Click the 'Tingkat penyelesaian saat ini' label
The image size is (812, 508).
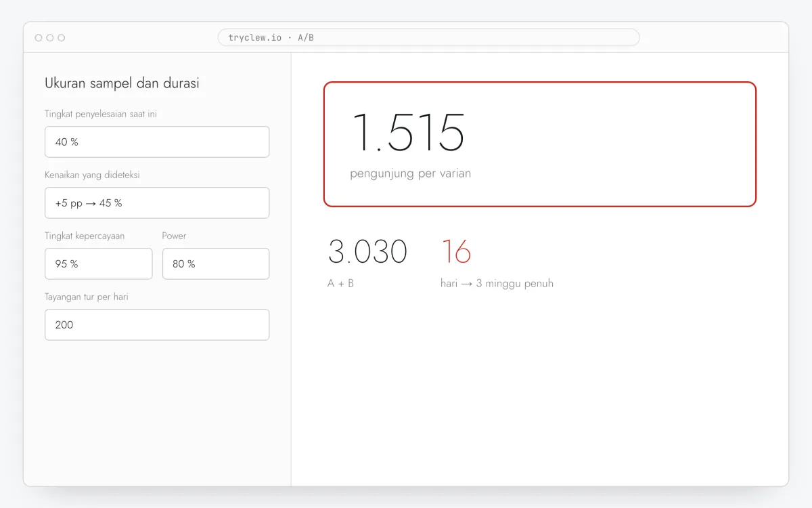click(101, 114)
